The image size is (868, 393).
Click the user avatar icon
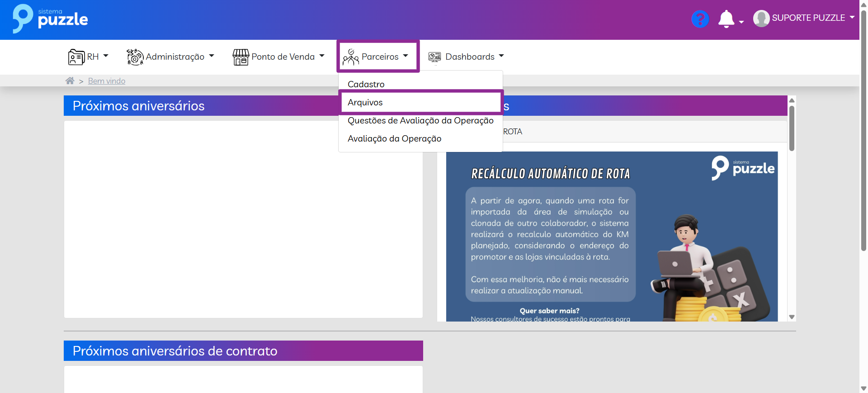tap(761, 19)
